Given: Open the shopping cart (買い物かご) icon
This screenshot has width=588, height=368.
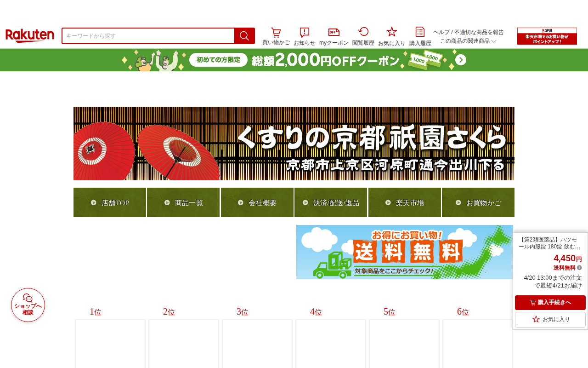Looking at the screenshot, I should (276, 36).
